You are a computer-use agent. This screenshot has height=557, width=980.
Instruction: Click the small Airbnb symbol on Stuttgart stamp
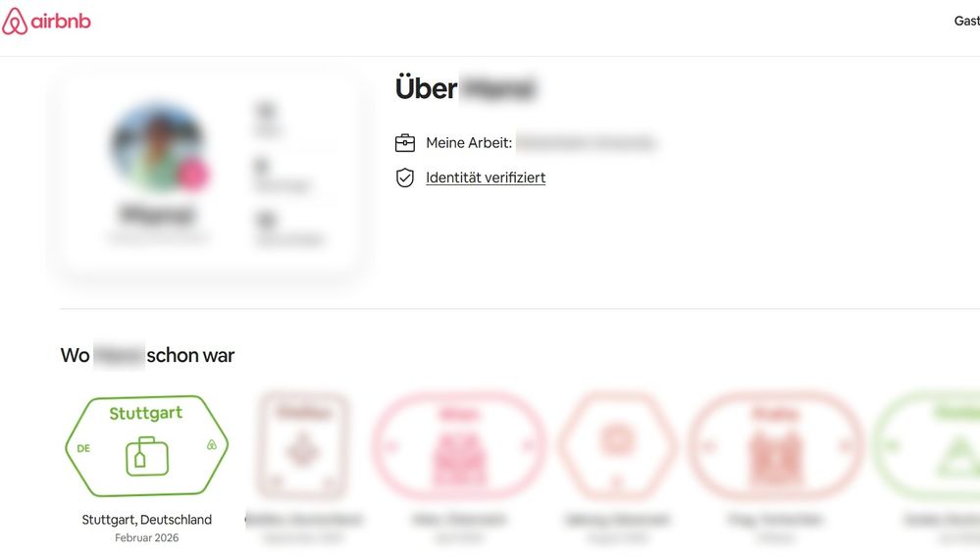(211, 446)
